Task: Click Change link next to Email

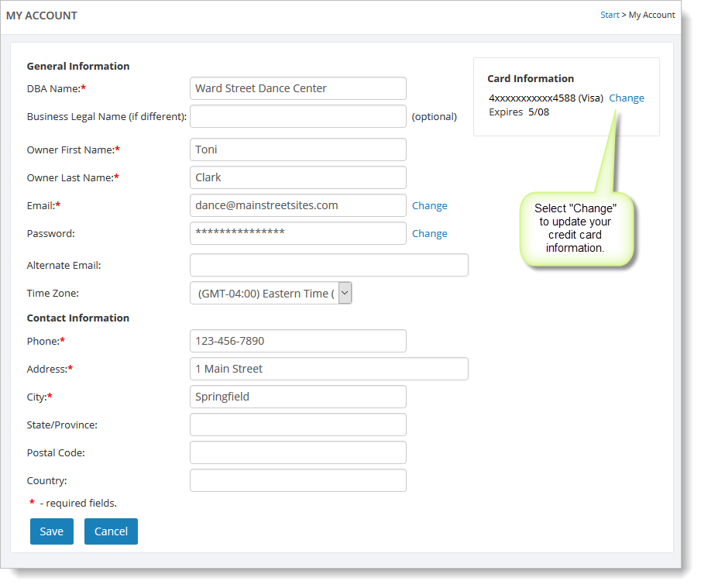Action: [429, 206]
